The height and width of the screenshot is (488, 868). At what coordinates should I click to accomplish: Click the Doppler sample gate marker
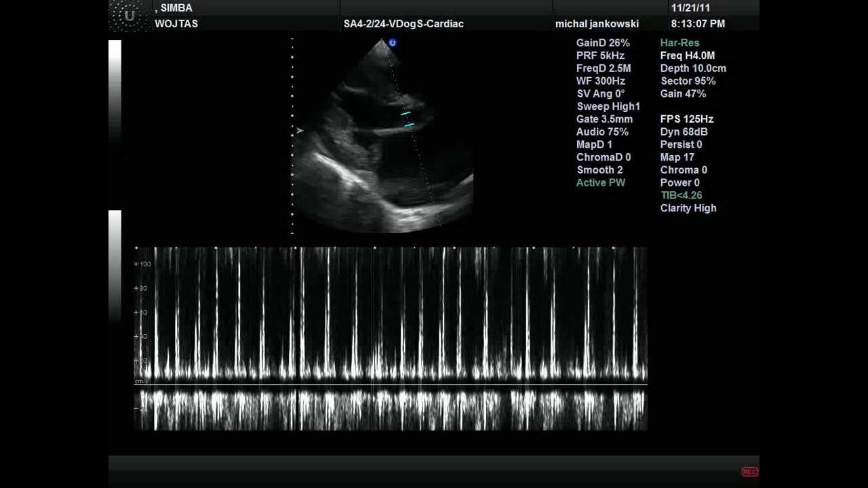click(407, 119)
